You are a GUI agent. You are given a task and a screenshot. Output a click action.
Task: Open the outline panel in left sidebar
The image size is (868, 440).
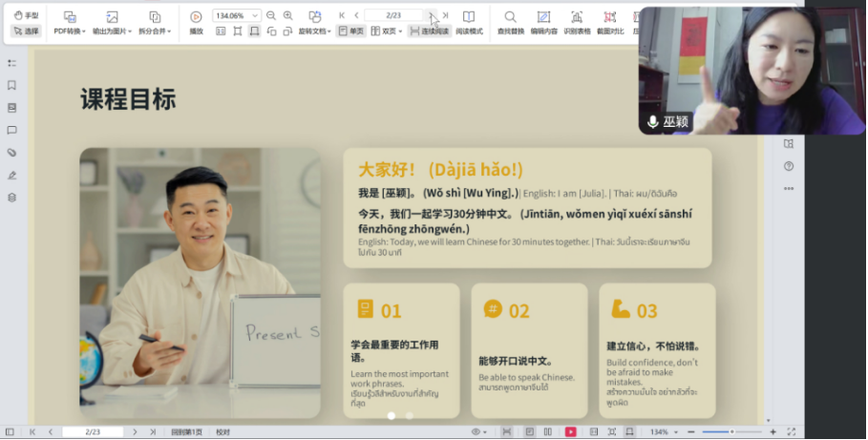click(12, 63)
